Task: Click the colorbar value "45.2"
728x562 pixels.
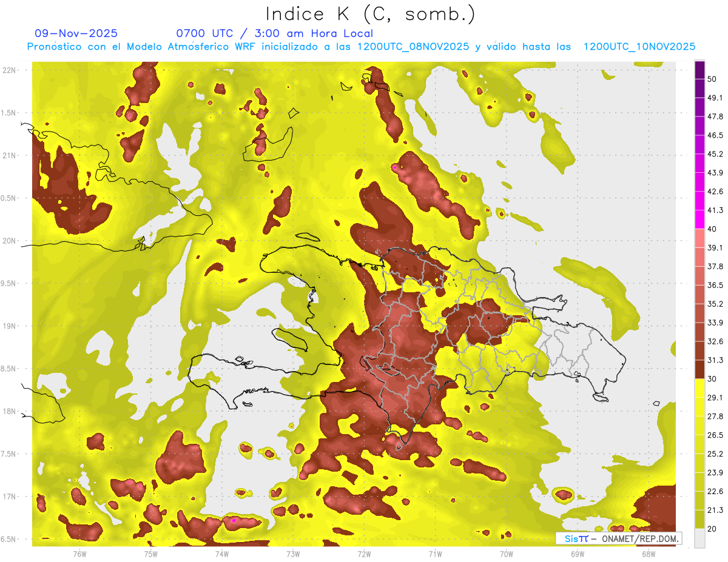Action: coord(715,154)
